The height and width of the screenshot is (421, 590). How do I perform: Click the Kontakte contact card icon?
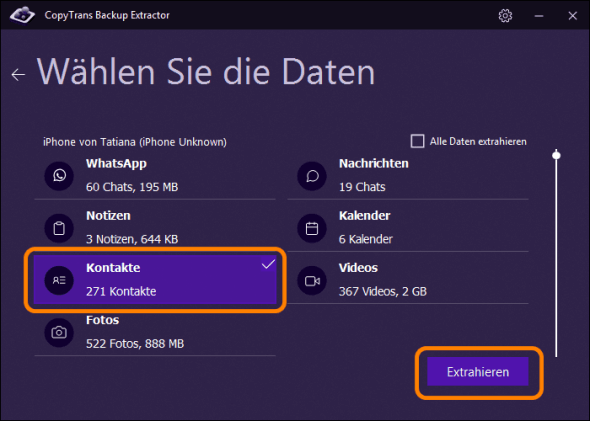pyautogui.click(x=59, y=280)
